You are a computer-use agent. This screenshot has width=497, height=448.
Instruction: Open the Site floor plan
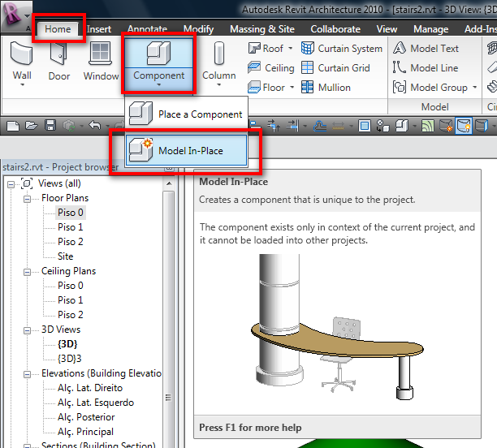(65, 256)
